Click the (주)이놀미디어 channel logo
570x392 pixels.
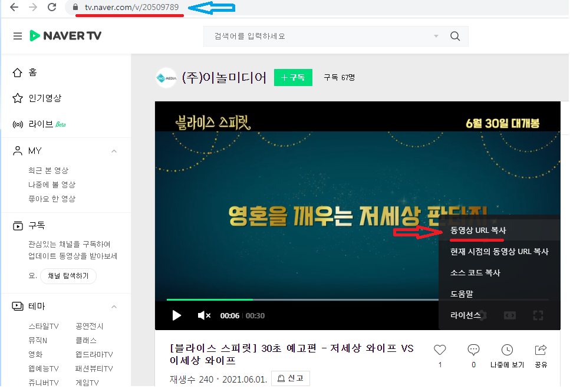point(166,77)
